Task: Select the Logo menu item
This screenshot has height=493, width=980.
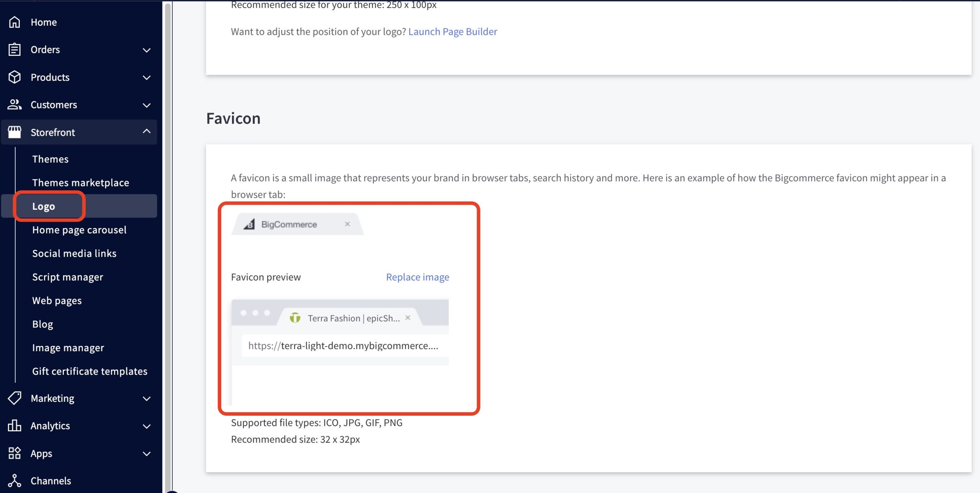Action: coord(44,206)
